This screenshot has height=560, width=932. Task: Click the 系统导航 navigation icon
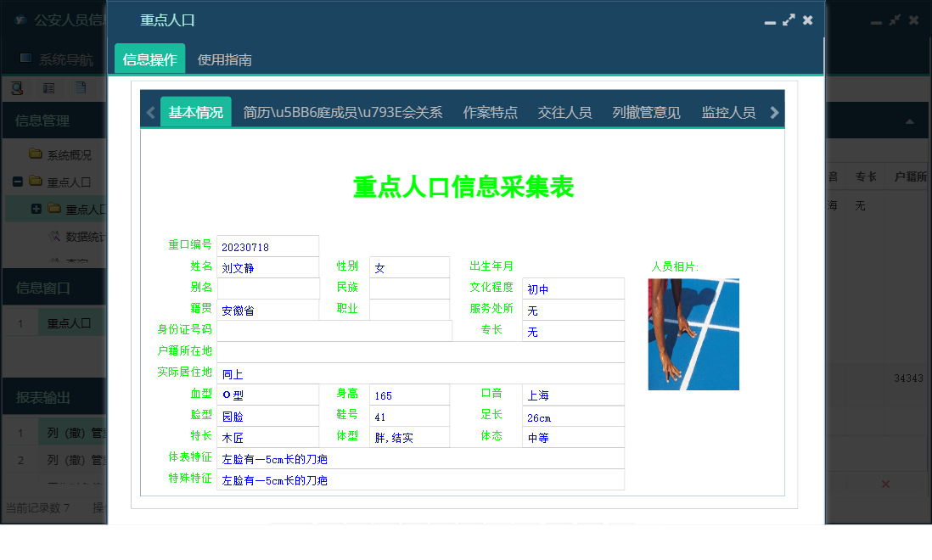(x=26, y=58)
